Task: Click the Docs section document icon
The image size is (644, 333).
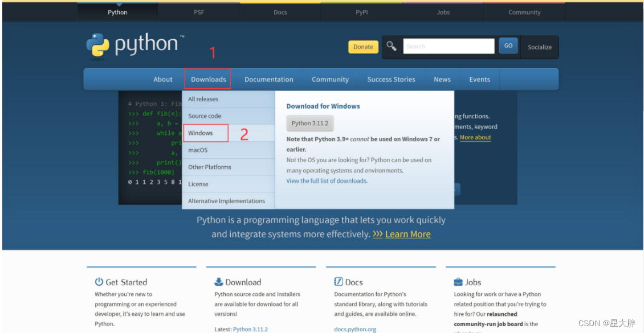Action: tap(339, 282)
